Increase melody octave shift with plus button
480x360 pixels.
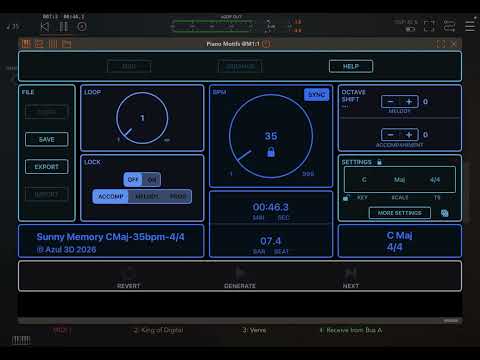409,101
